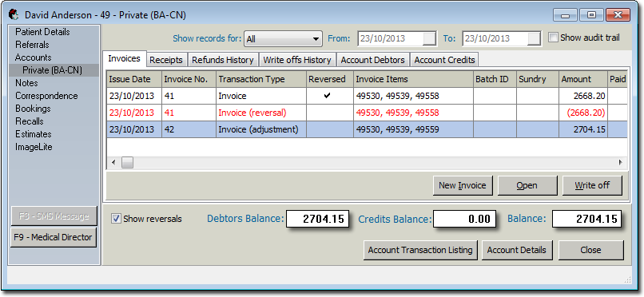Maximize the David Anderson window
Viewport: 644px width, 297px height.
(x=590, y=15)
